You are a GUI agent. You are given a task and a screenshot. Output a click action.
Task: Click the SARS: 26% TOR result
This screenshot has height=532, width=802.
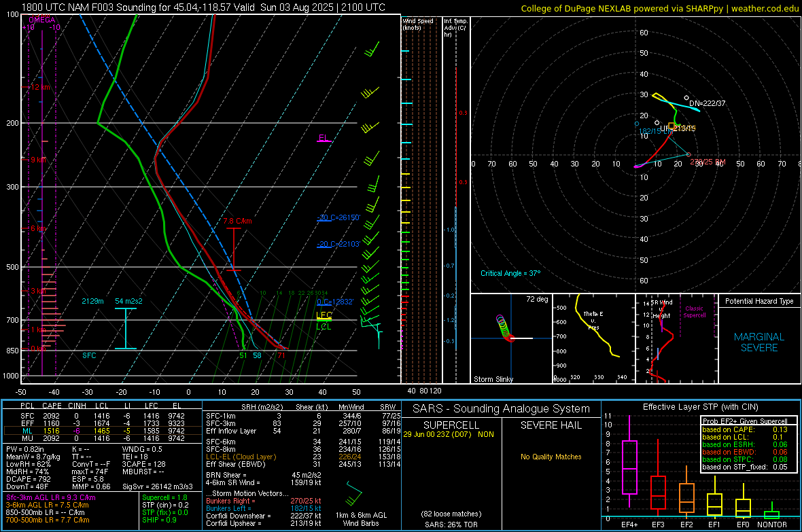pos(451,525)
